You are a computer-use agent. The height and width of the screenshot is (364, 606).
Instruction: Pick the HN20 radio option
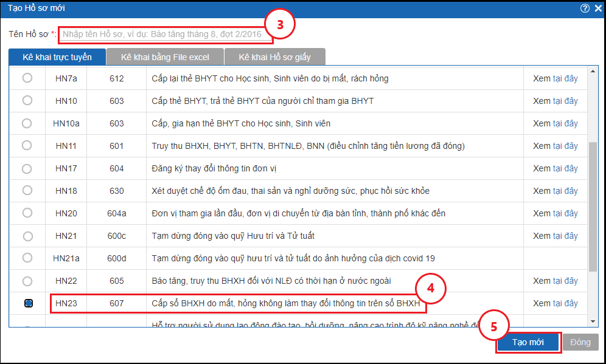point(27,213)
